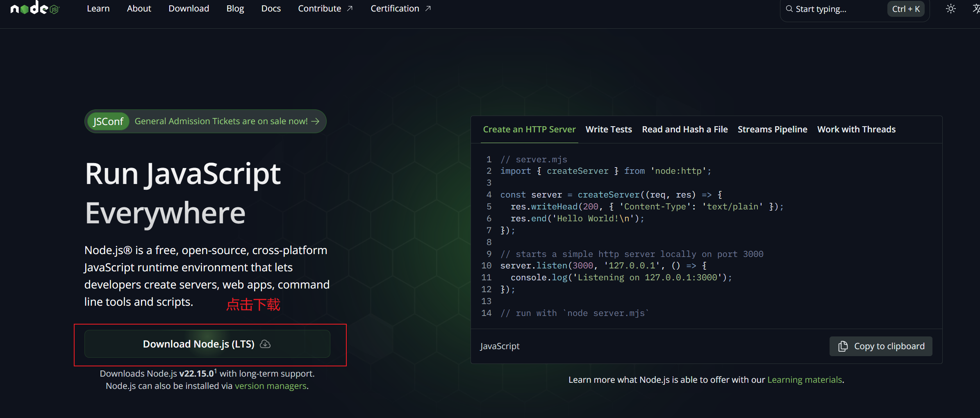Click 'const server = createServer' code line
This screenshot has width=980, height=418.
[x=611, y=195]
